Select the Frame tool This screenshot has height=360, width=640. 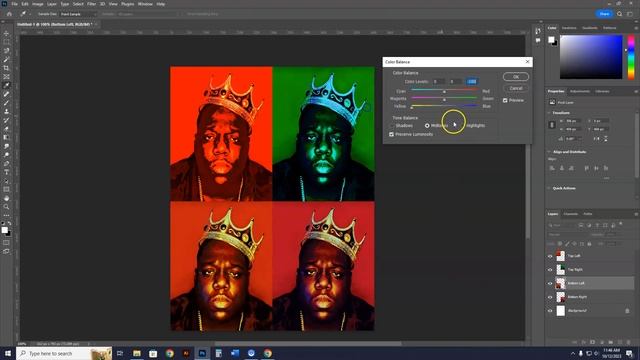(6, 76)
